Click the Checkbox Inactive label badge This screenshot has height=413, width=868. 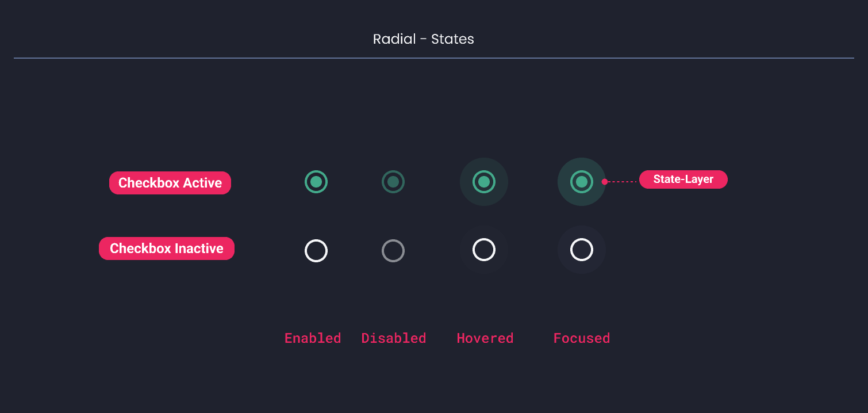click(166, 248)
